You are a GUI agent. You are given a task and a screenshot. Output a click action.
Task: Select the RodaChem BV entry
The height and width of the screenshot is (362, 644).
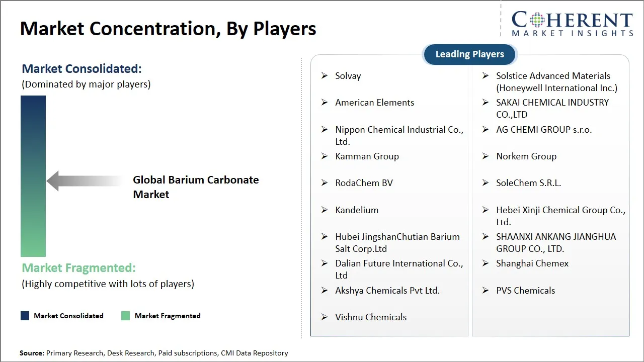364,183
